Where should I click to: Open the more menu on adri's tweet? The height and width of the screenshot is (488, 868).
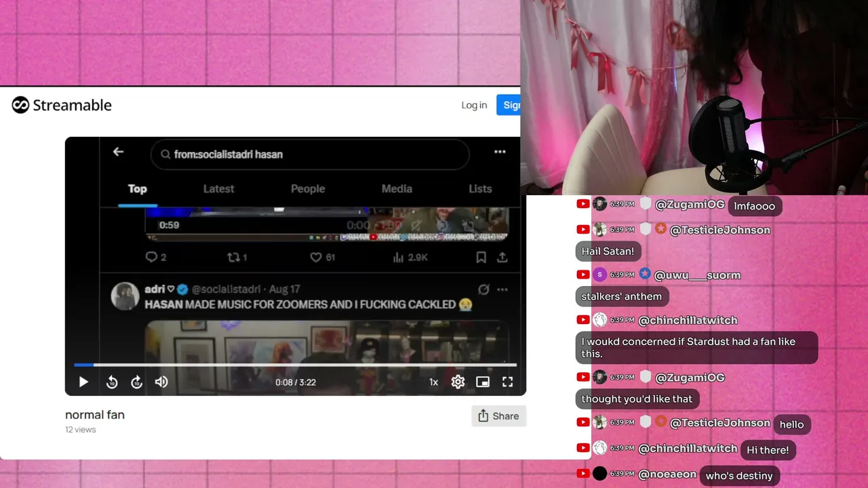[x=502, y=289]
